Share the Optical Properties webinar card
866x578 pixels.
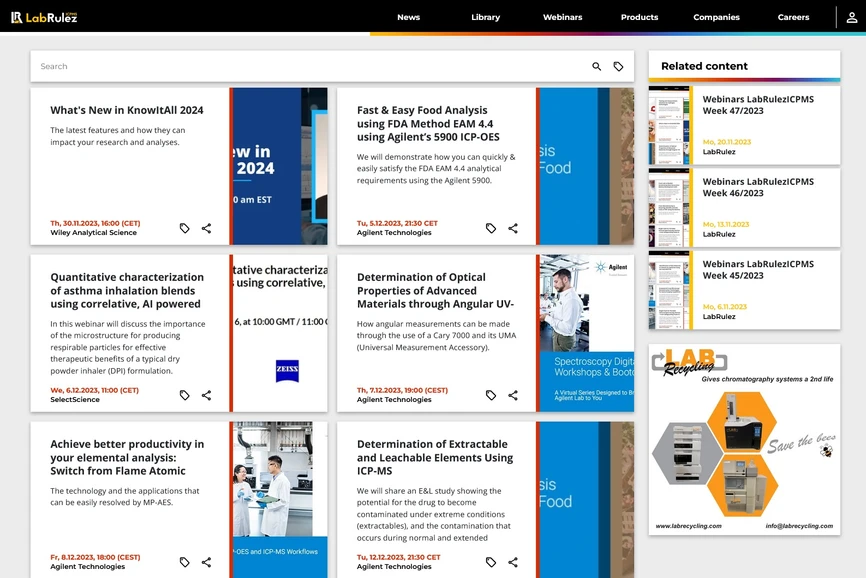(513, 395)
